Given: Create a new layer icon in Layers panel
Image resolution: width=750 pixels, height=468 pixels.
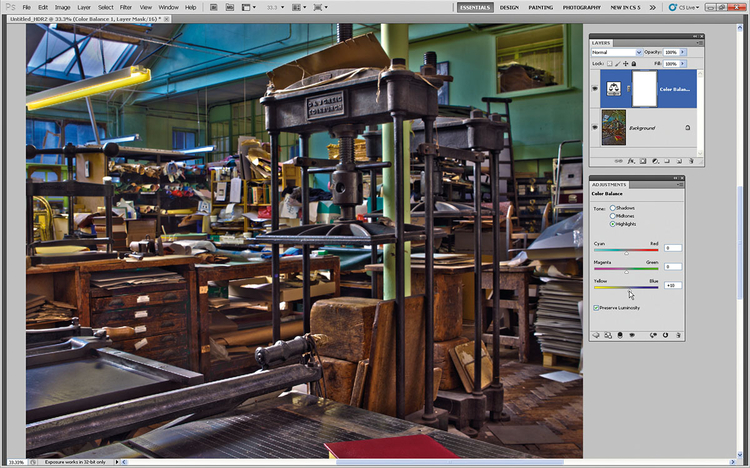Looking at the screenshot, I should [x=679, y=161].
